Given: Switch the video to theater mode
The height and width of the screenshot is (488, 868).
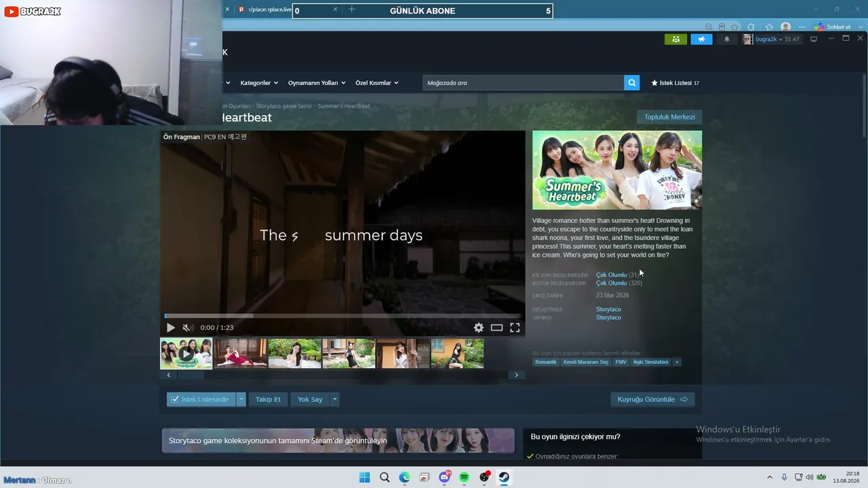Looking at the screenshot, I should [497, 327].
